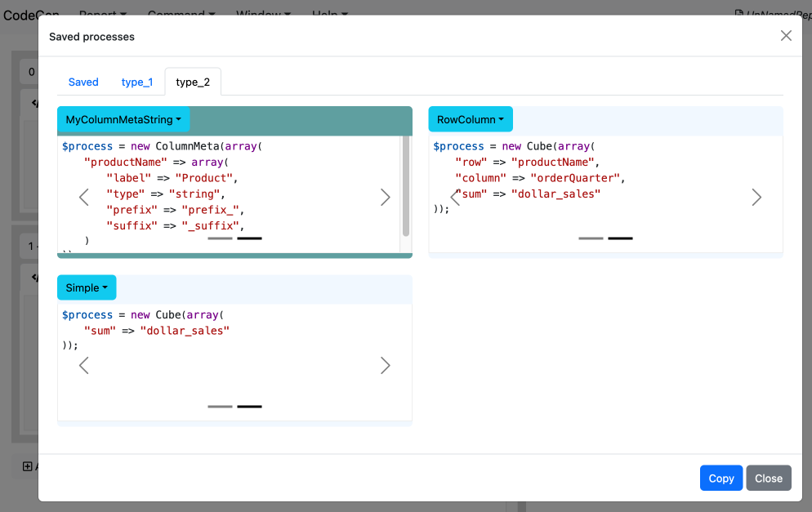Select second carousel indicator in RowColumn card

[620, 238]
